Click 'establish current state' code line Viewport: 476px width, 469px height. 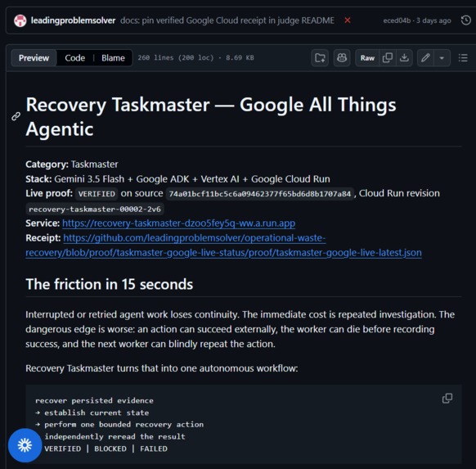[92, 413]
